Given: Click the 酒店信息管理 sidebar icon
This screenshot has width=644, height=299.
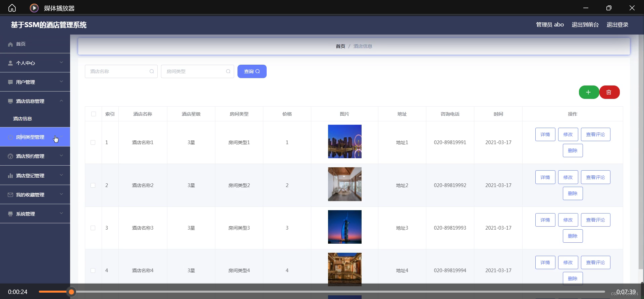Looking at the screenshot, I should [10, 101].
